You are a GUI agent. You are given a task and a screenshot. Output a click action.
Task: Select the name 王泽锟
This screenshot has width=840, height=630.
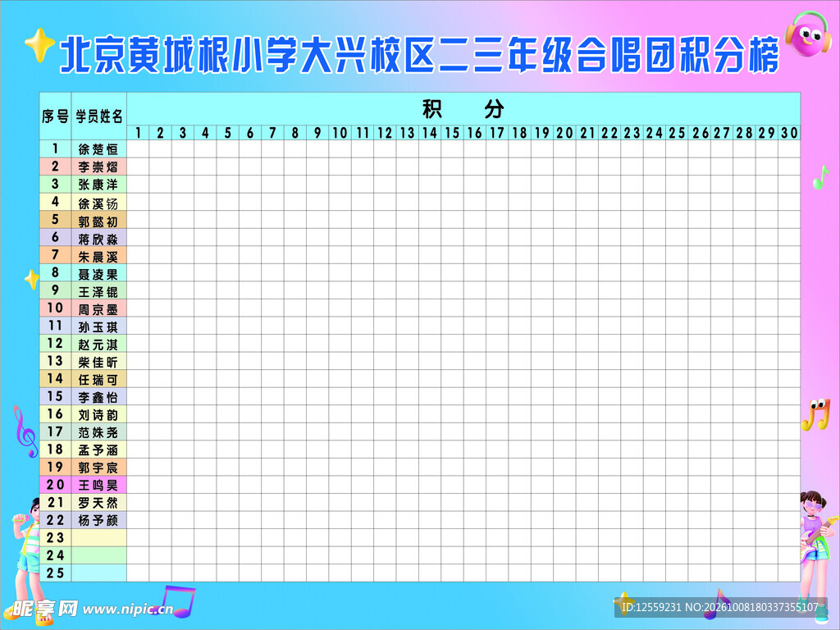(x=98, y=292)
